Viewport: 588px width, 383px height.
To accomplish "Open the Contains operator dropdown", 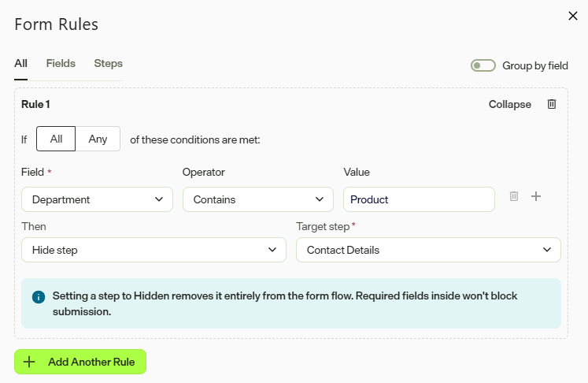I will [258, 199].
